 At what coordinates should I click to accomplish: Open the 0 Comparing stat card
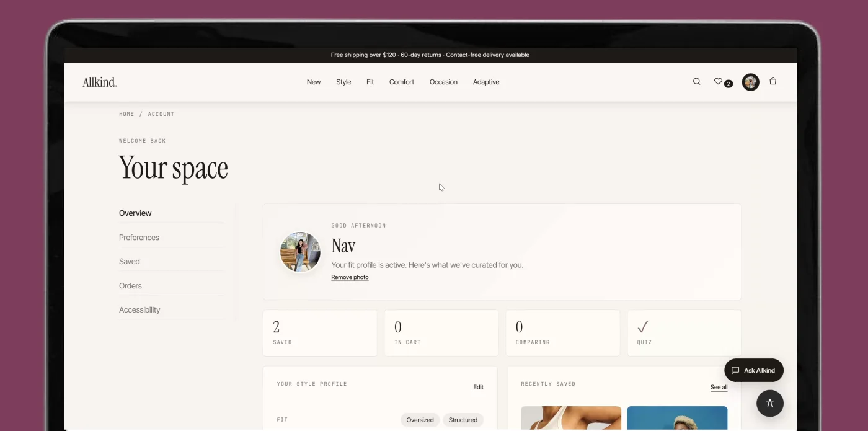(563, 333)
